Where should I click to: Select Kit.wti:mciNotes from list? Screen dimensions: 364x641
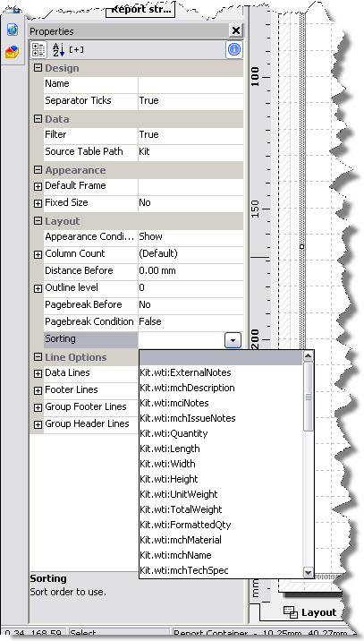click(221, 403)
